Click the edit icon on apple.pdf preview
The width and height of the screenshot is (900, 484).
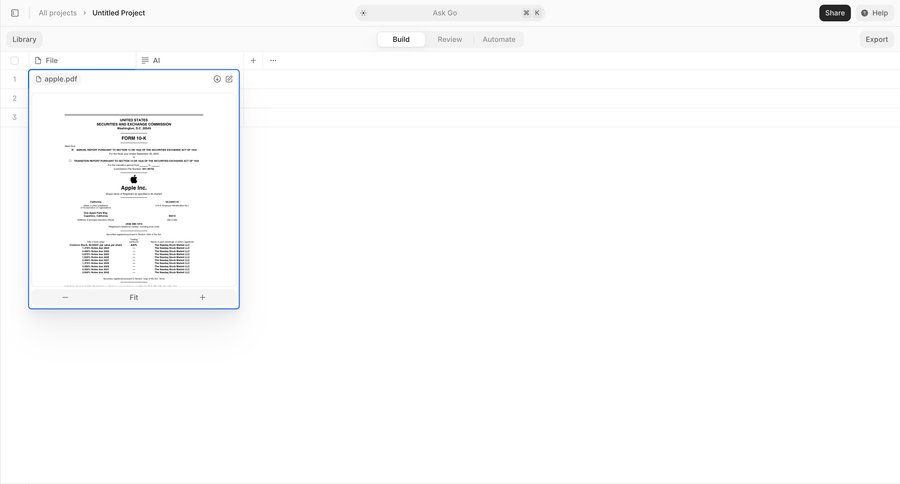pyautogui.click(x=229, y=79)
